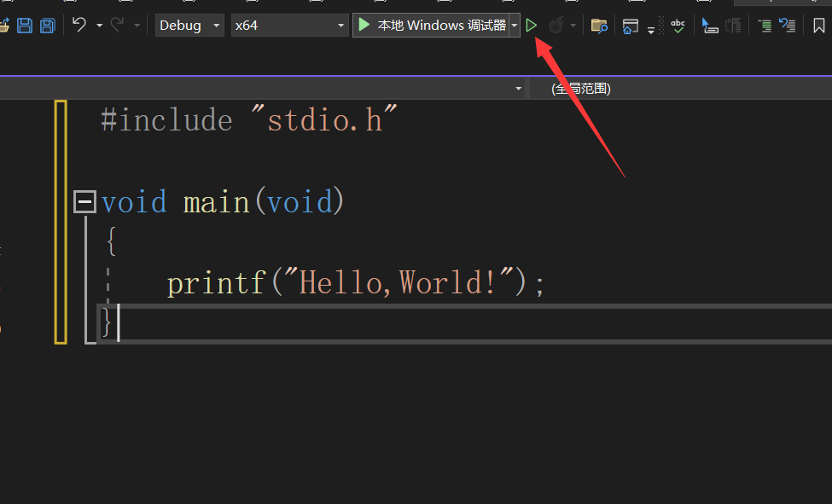Toggle a bookmark on current line

click(x=818, y=26)
